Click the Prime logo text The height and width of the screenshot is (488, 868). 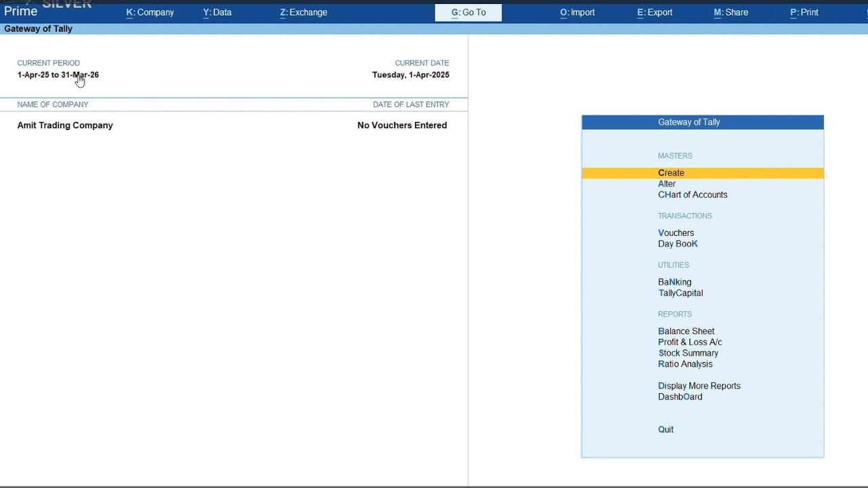pyautogui.click(x=20, y=12)
